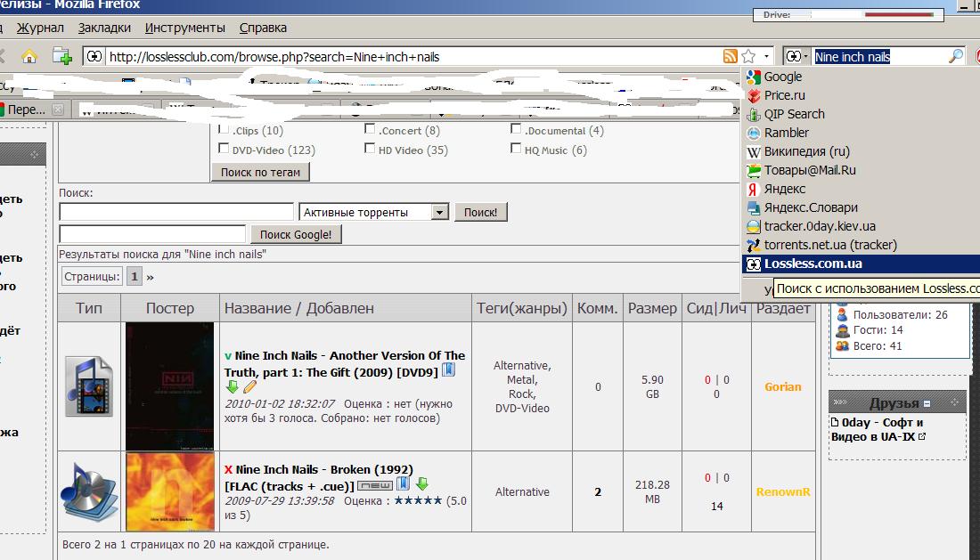
Task: Click the Всего users group icon
Action: (842, 345)
